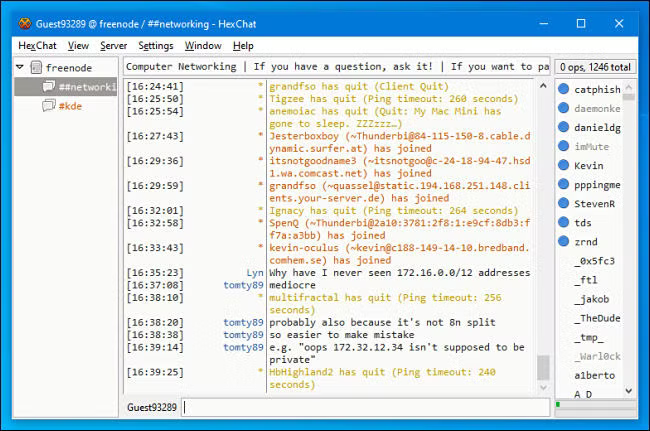Viewport: 650px width, 431px height.
Task: Maximize the HexChat window
Action: pyautogui.click(x=581, y=24)
